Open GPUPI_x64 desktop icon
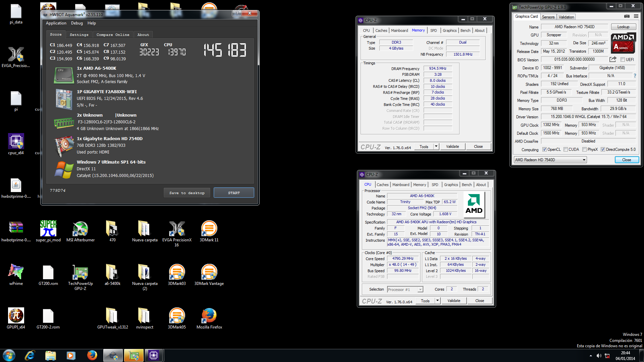The image size is (644, 362). [16, 318]
